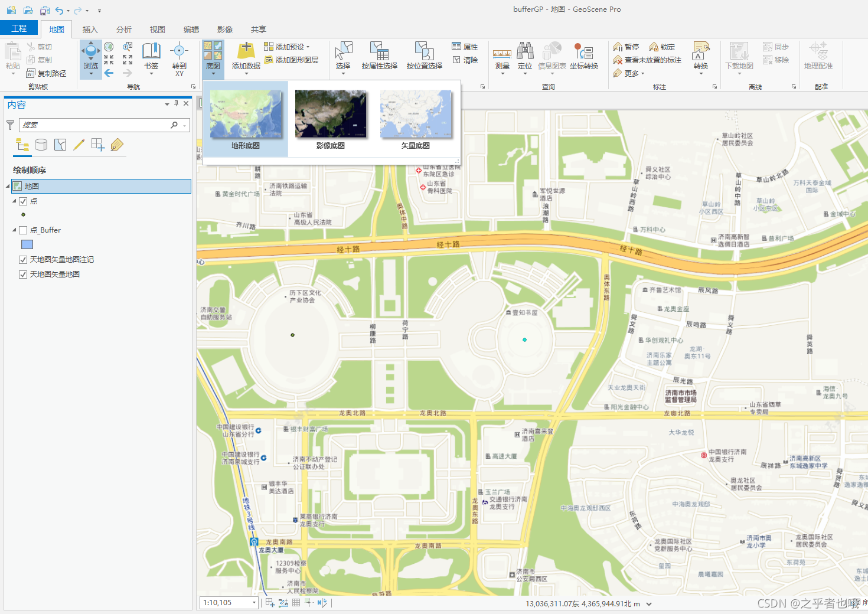Viewport: 868px width, 614px height.
Task: Click Go To XY (转到XY) tool
Action: [x=179, y=59]
